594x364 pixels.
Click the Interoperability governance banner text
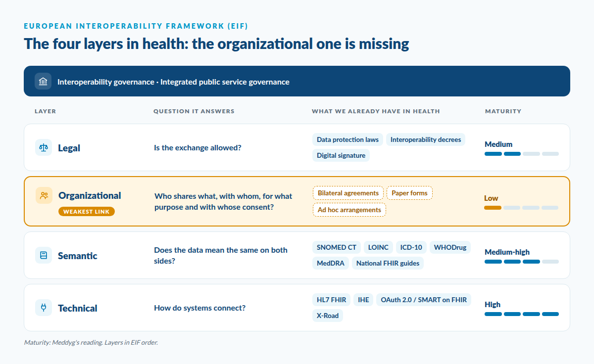(173, 82)
